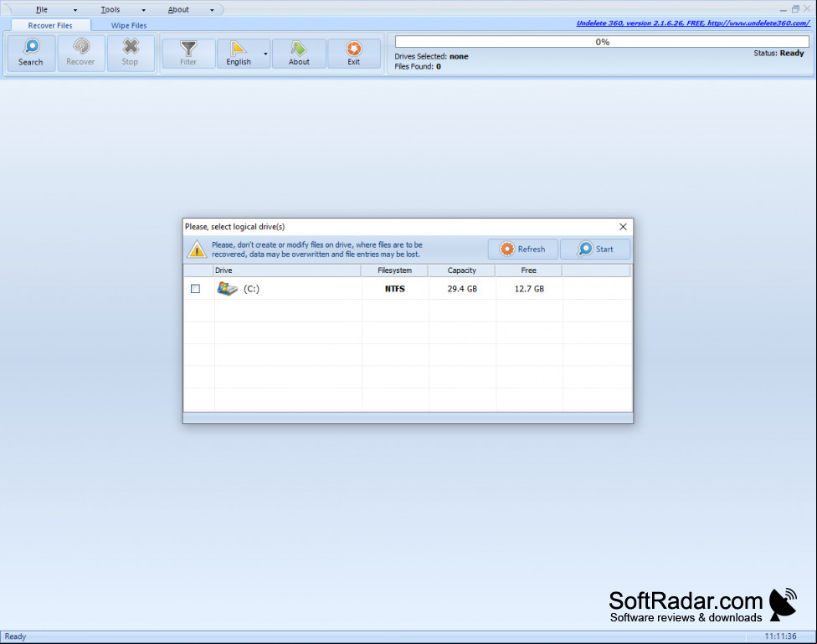Screen dimensions: 817x644
Task: Click the 11:11:36 clock in status bar
Action: [x=780, y=636]
